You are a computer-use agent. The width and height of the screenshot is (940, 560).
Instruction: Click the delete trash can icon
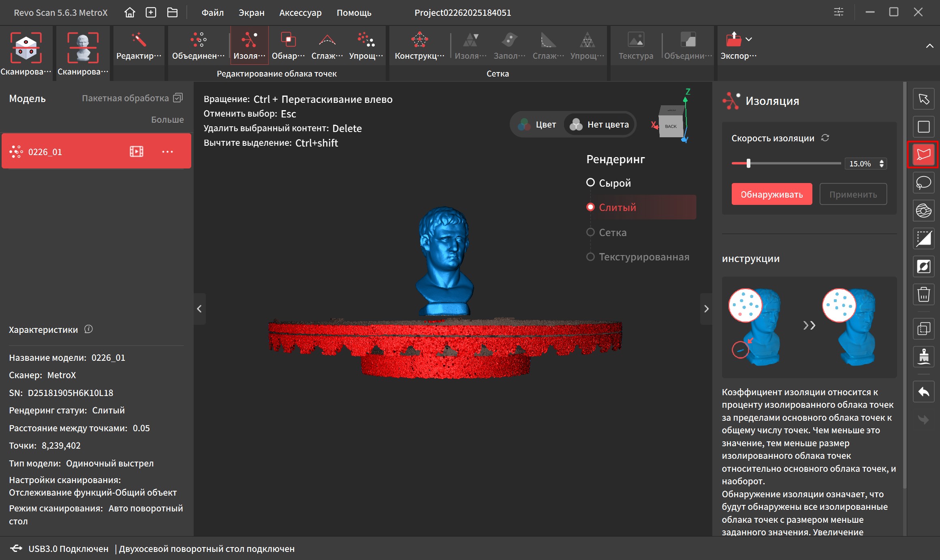pos(923,294)
